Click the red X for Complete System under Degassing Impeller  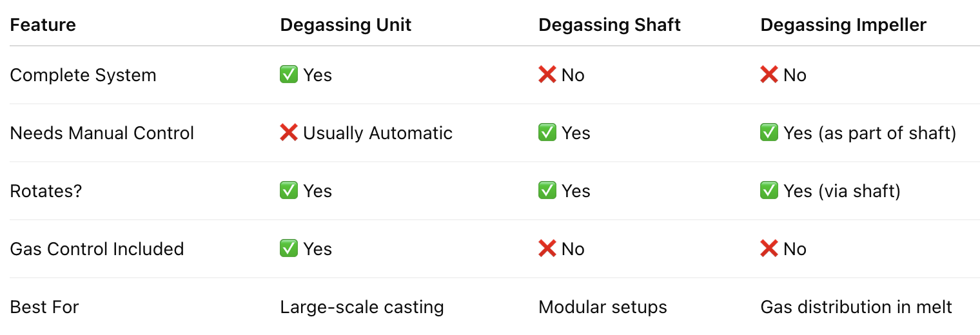[x=769, y=75]
